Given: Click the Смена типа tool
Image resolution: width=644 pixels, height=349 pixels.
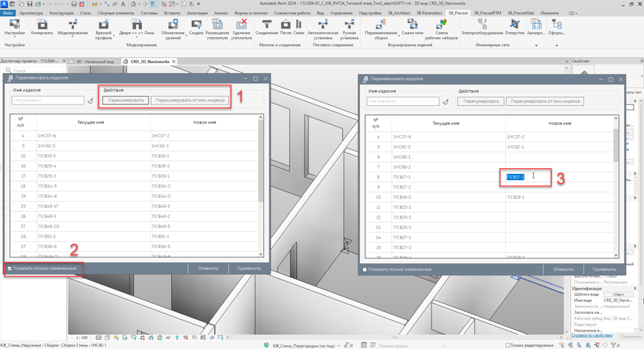Looking at the screenshot, I should pyautogui.click(x=412, y=26).
